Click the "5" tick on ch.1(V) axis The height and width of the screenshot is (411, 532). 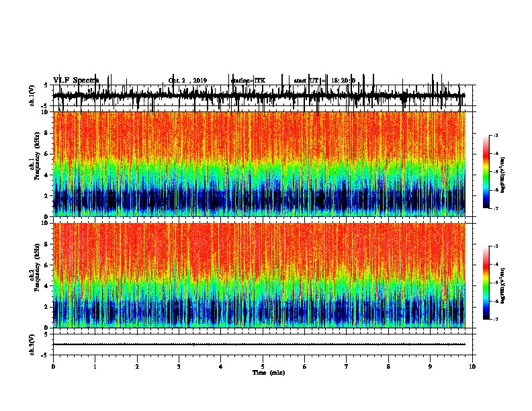pos(47,85)
